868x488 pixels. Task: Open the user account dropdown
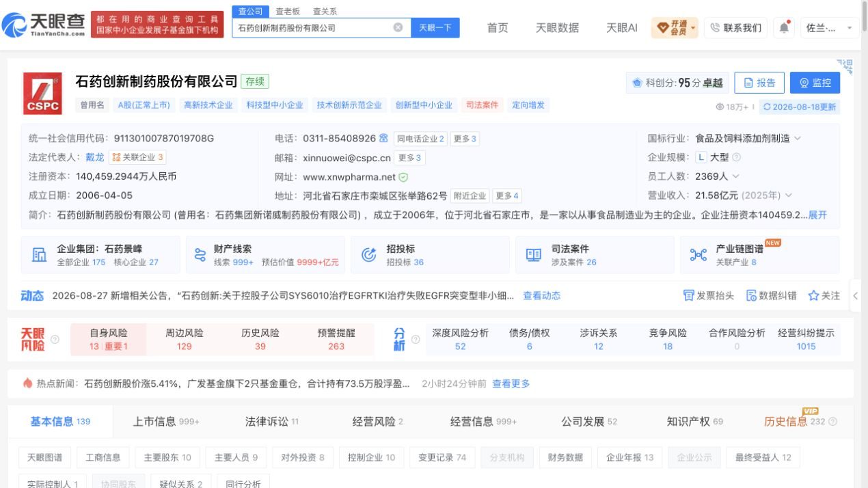click(830, 27)
